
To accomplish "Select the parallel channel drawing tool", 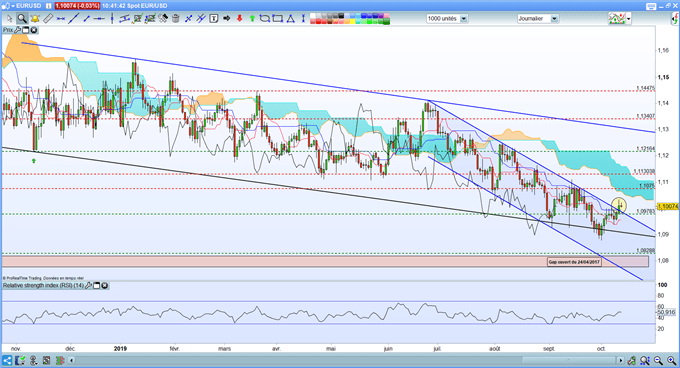I will point(124,19).
